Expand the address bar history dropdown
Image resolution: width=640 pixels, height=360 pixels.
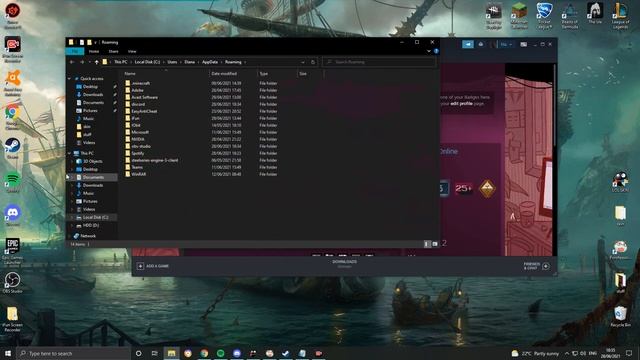[x=302, y=62]
